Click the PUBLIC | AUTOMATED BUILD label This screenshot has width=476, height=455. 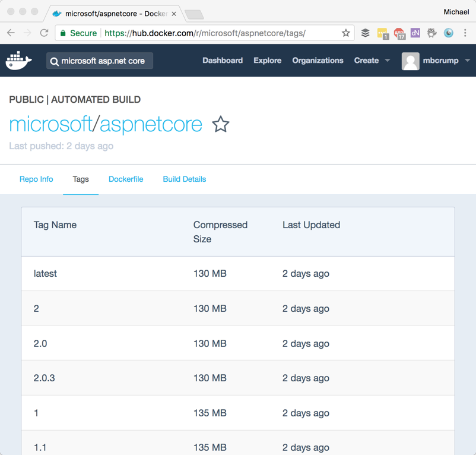(x=75, y=99)
